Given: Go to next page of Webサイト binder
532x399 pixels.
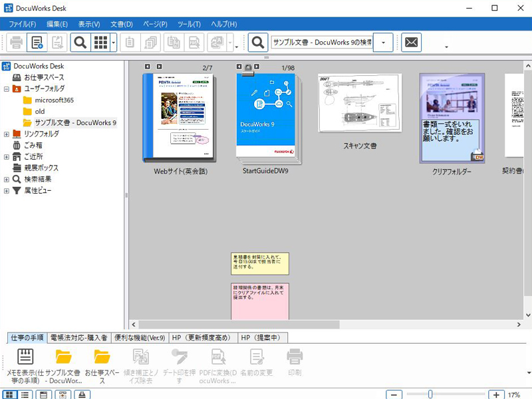Looking at the screenshot, I should click(x=159, y=66).
